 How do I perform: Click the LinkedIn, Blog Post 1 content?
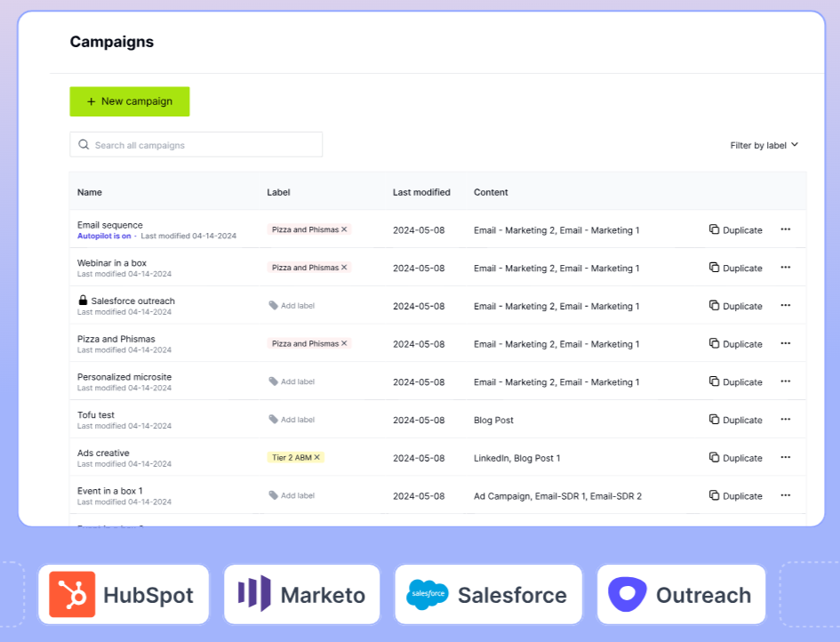click(517, 458)
